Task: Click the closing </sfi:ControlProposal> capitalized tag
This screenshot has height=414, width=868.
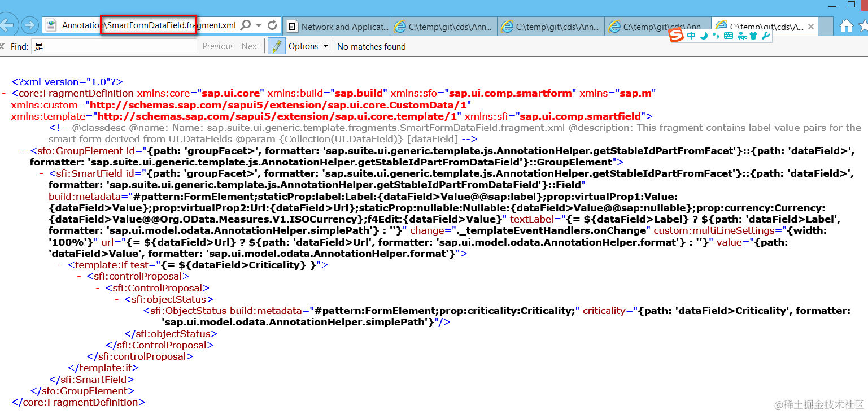Action: click(160, 345)
